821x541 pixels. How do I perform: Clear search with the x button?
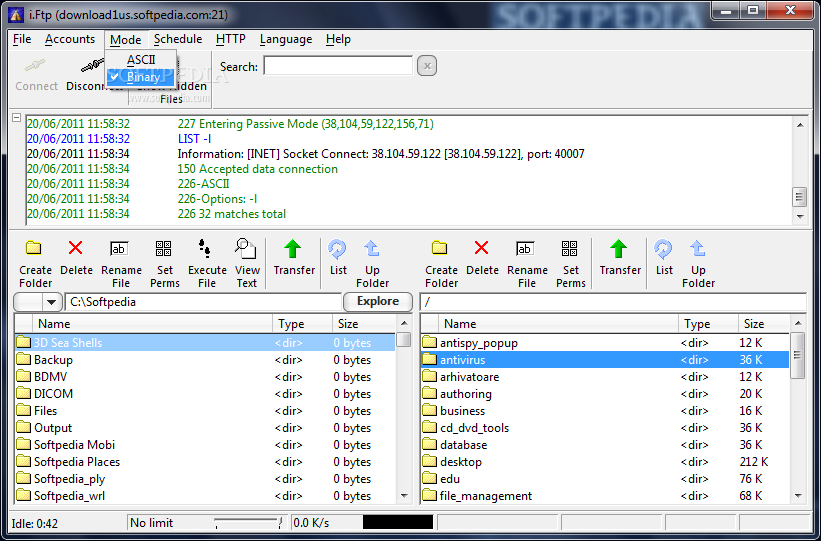click(x=427, y=66)
